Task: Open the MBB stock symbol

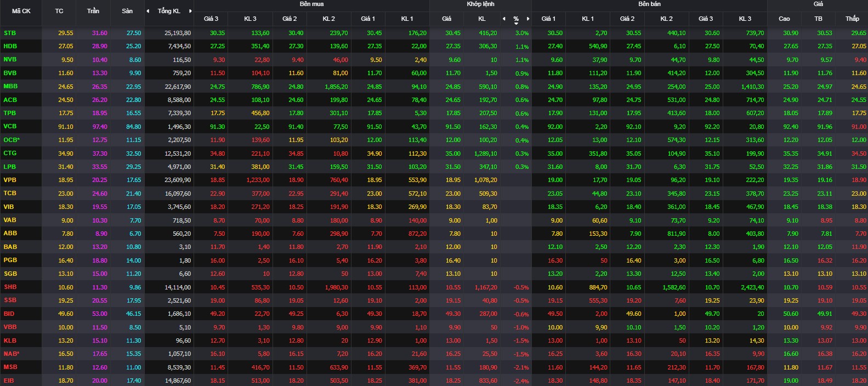Action: (10, 86)
